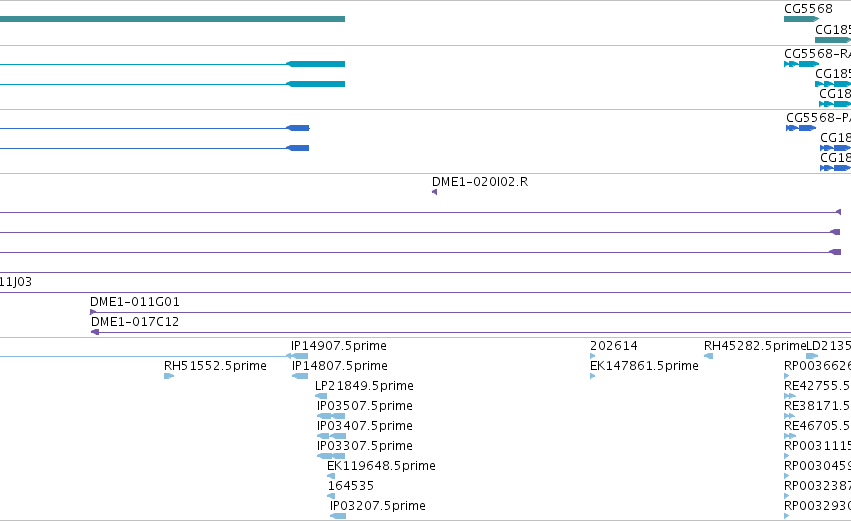Click the RH45282.5prime feature arrow
Screen dimensions: 851x521
[708, 356]
